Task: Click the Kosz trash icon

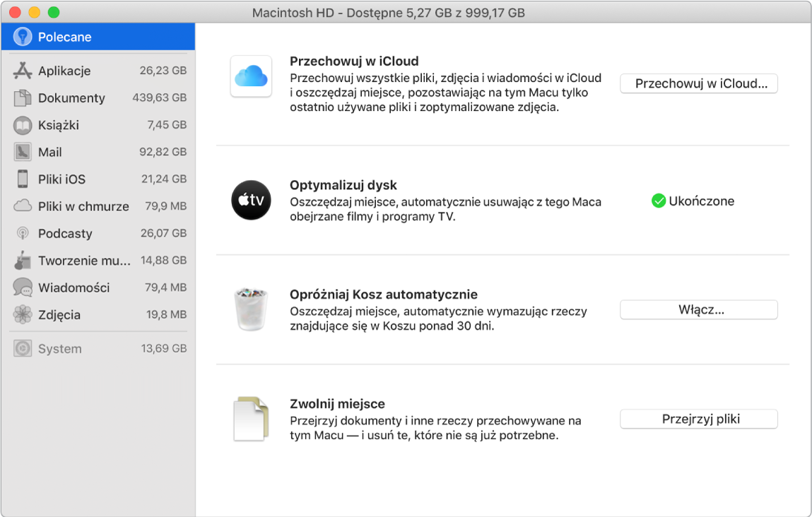Action: [251, 309]
